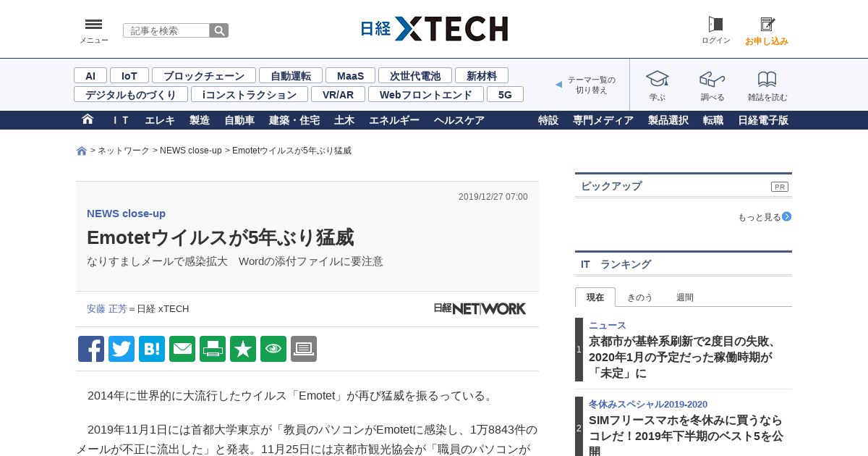This screenshot has width=868, height=456.
Task: Open the 製品選択 menu item
Action: click(668, 120)
